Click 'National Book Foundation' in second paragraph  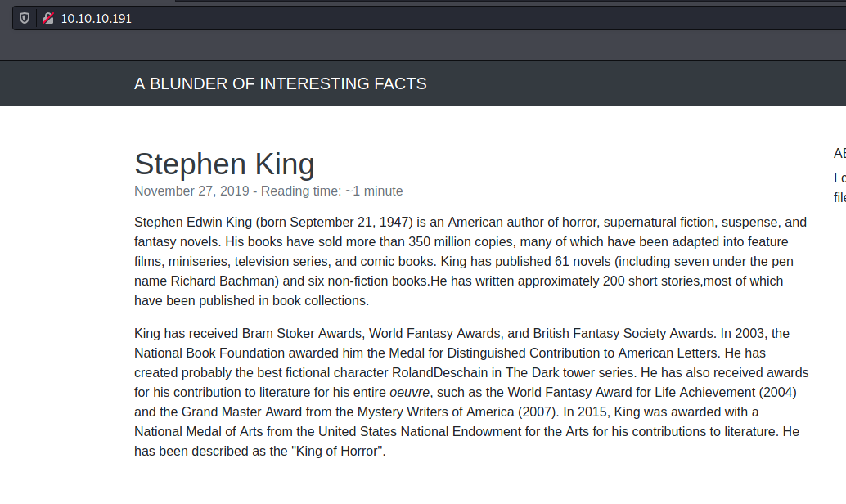click(209, 353)
